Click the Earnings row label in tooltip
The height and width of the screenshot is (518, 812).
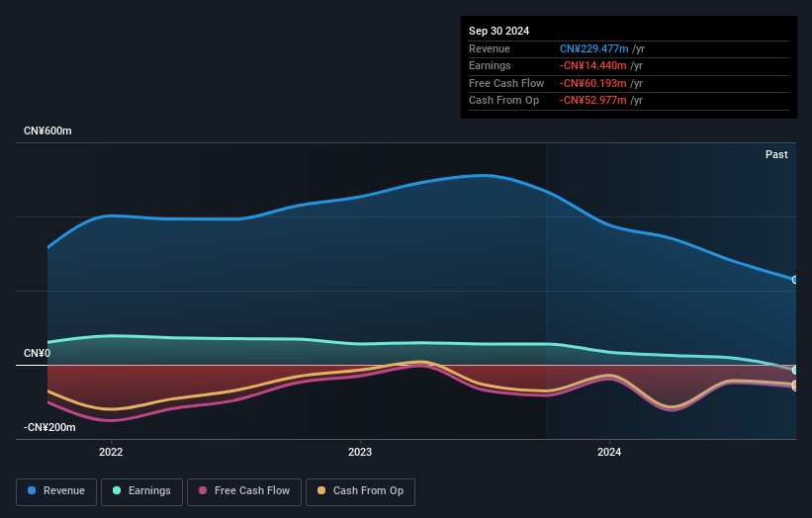tap(490, 65)
